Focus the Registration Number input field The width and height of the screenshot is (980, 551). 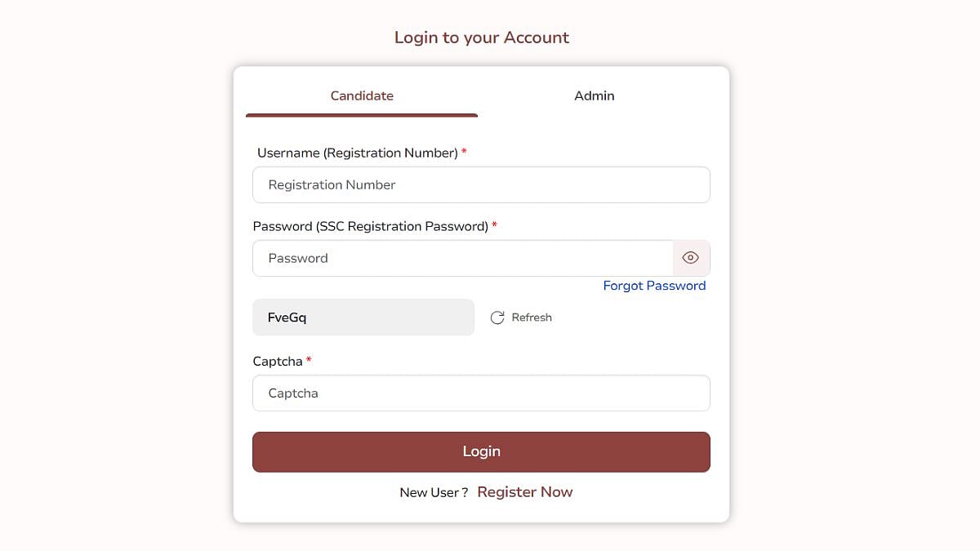[481, 185]
